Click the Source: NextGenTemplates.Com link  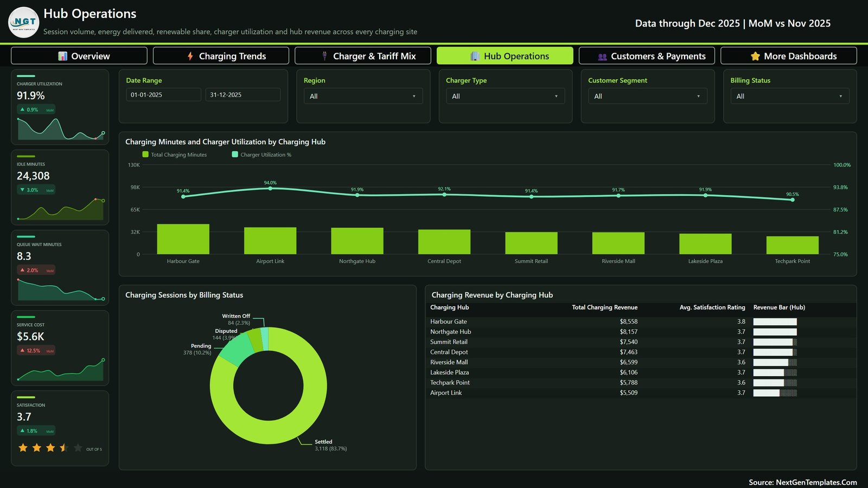803,482
